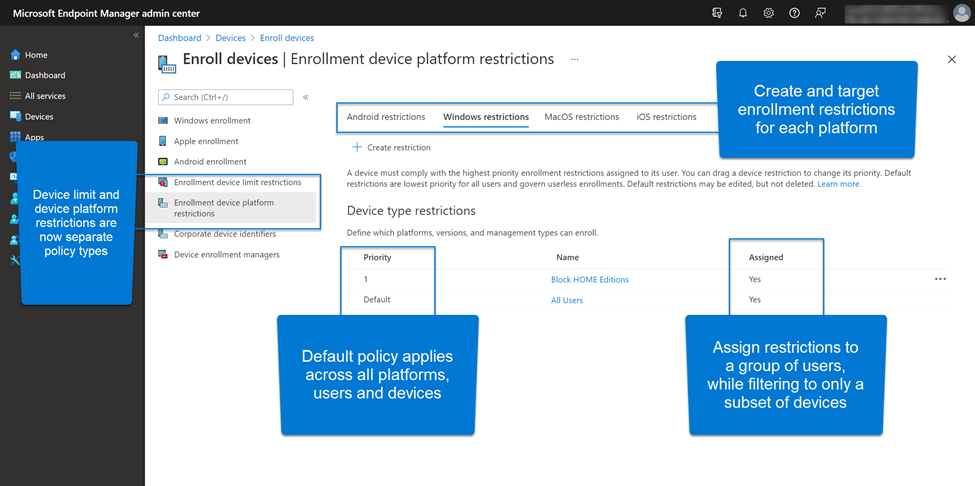
Task: Switch to the Windows restrictions tab
Action: coord(486,117)
